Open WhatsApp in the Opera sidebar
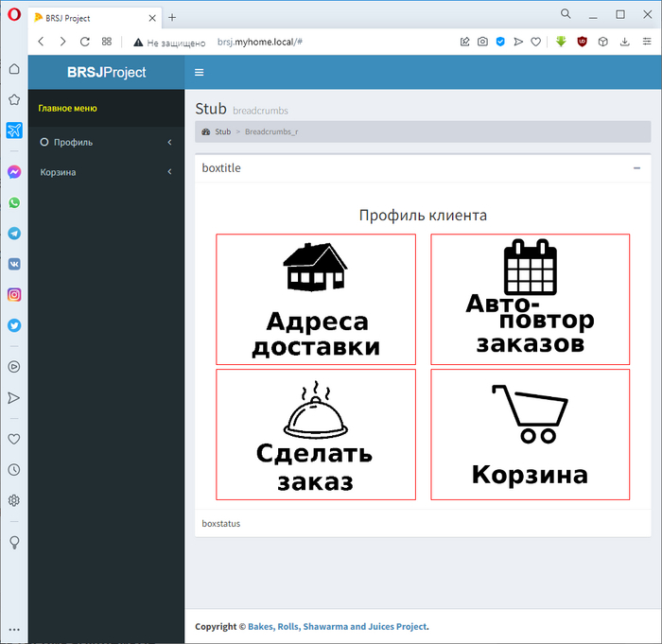 click(14, 202)
